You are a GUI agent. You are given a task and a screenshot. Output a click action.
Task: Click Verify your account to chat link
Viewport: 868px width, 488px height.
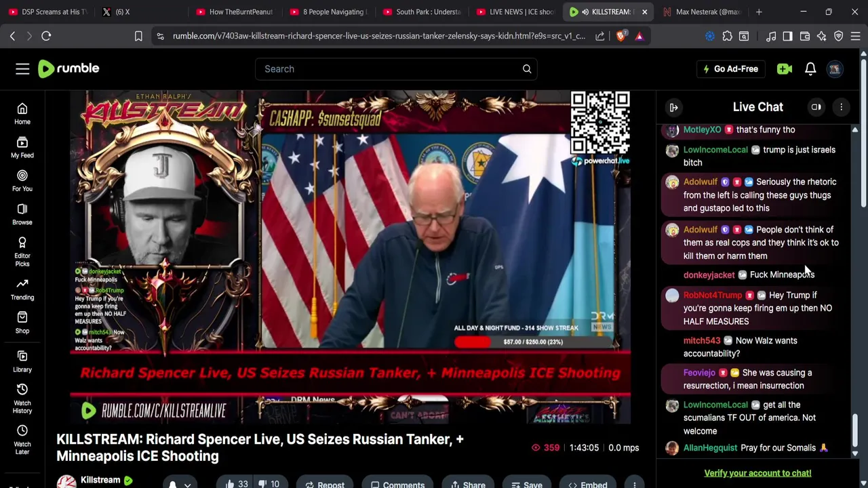pyautogui.click(x=757, y=473)
